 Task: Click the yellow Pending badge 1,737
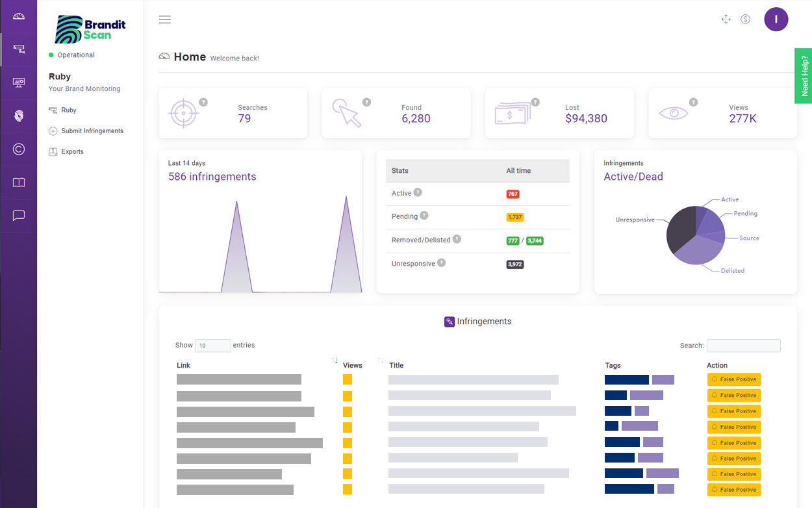point(514,217)
